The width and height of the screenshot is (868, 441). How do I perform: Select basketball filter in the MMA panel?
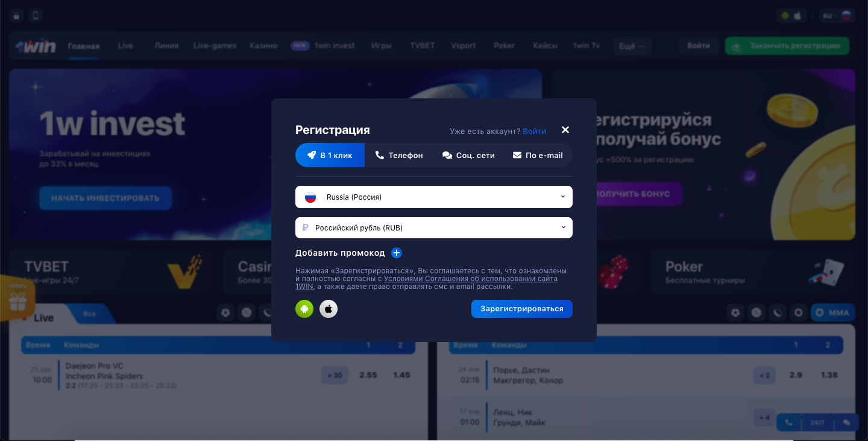756,313
